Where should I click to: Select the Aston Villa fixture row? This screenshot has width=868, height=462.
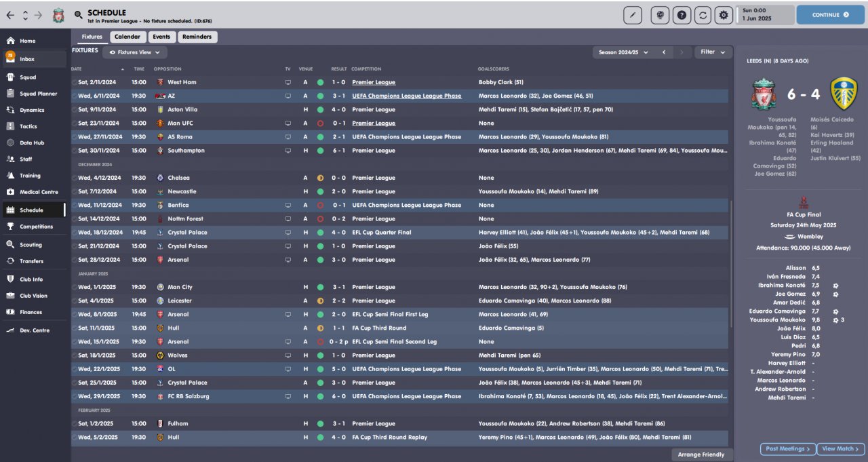pos(400,109)
